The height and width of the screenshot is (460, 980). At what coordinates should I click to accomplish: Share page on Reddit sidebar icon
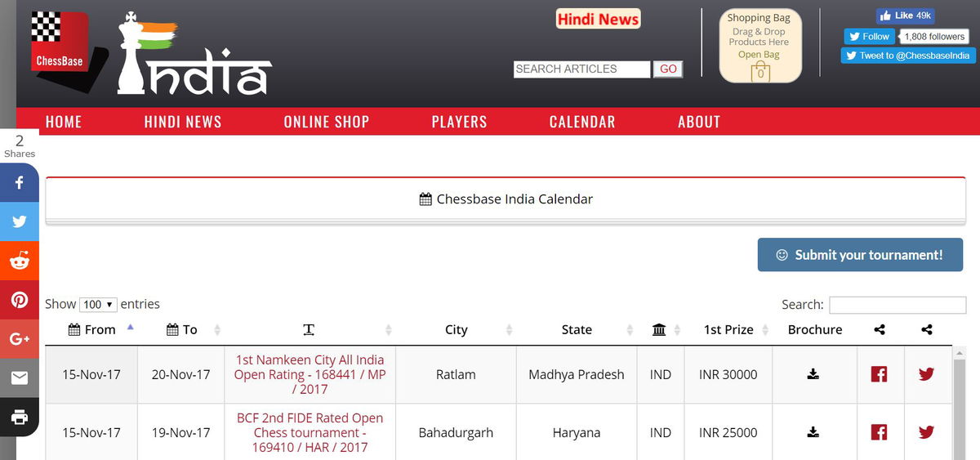[20, 261]
